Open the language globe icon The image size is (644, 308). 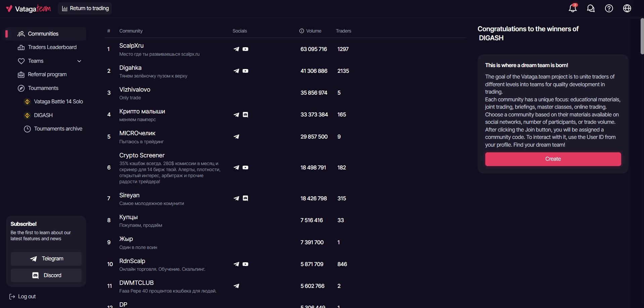pyautogui.click(x=627, y=8)
